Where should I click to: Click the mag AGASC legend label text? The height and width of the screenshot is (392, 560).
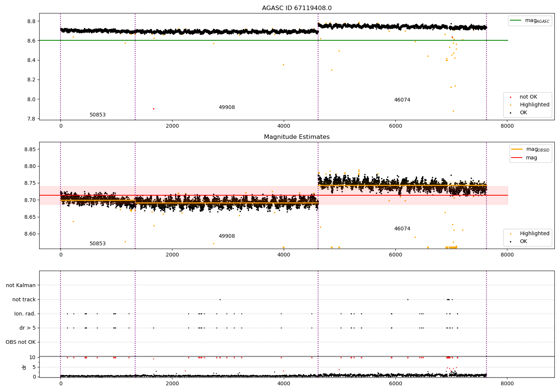point(537,21)
